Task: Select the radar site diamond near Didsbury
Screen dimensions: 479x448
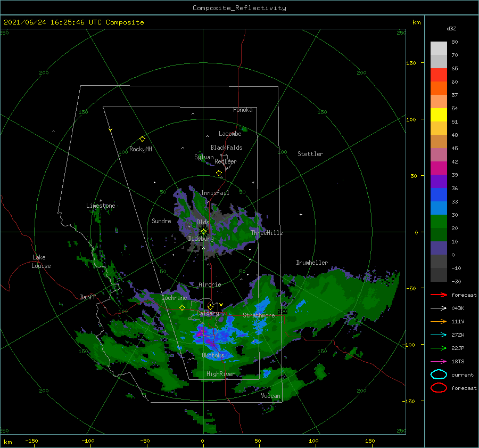Action: (x=203, y=232)
